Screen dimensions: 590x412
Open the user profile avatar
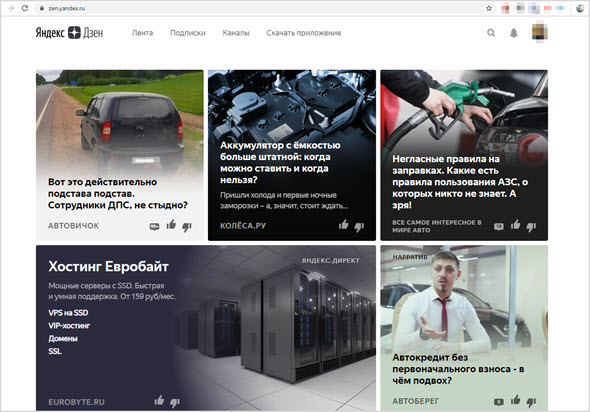click(x=540, y=32)
